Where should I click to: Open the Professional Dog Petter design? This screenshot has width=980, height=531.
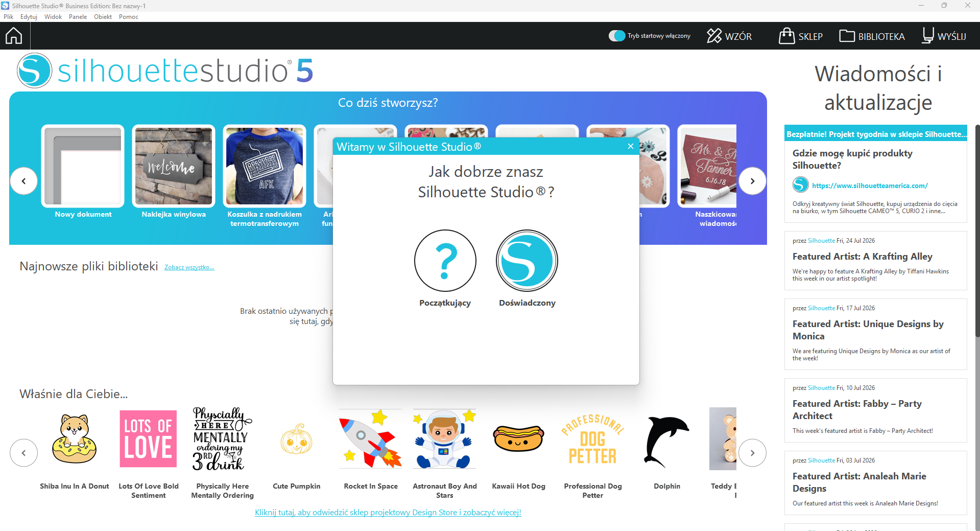593,439
